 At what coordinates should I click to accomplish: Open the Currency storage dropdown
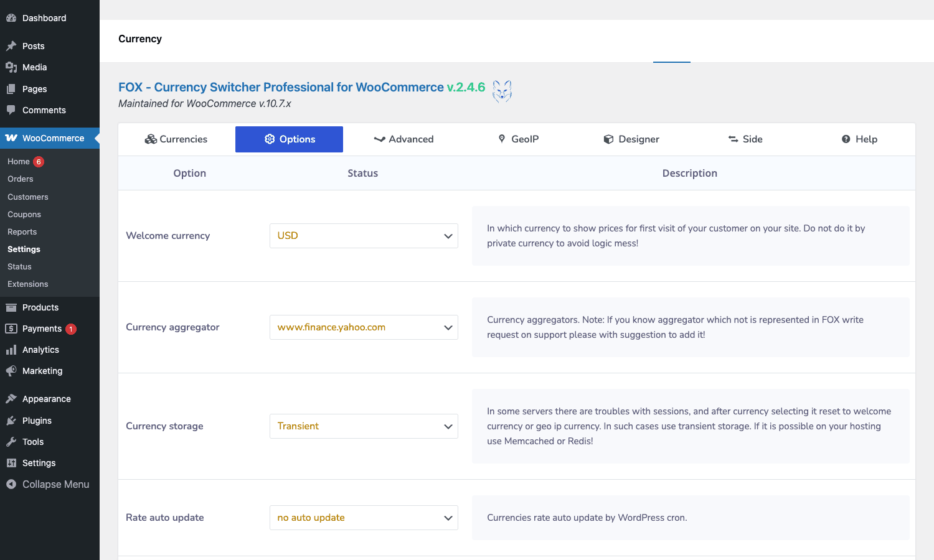[364, 426]
